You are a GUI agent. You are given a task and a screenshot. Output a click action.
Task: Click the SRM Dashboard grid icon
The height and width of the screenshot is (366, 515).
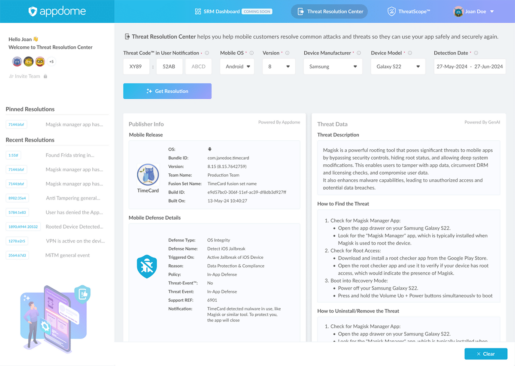point(198,11)
